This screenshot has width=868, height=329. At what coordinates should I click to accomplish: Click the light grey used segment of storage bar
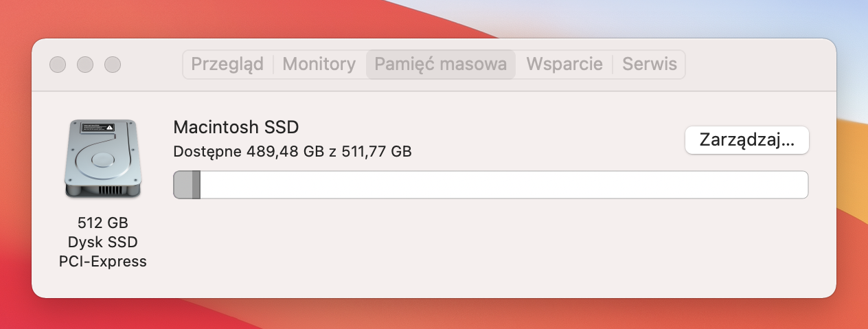click(183, 185)
